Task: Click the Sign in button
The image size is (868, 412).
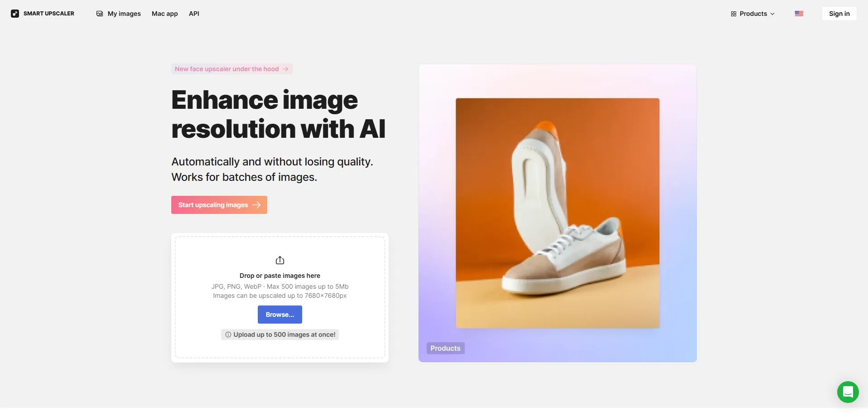Action: click(x=839, y=14)
